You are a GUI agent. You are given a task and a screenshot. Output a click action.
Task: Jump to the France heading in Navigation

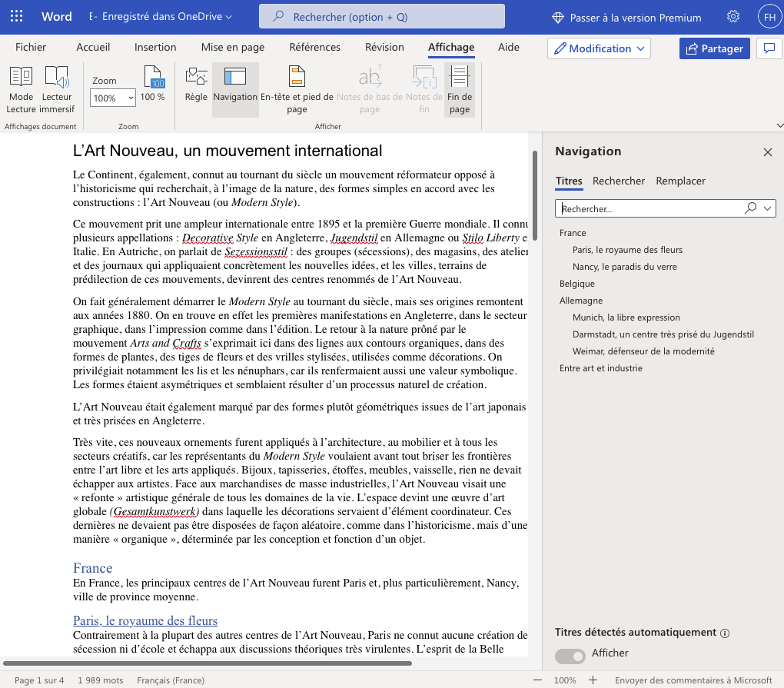[x=573, y=233]
